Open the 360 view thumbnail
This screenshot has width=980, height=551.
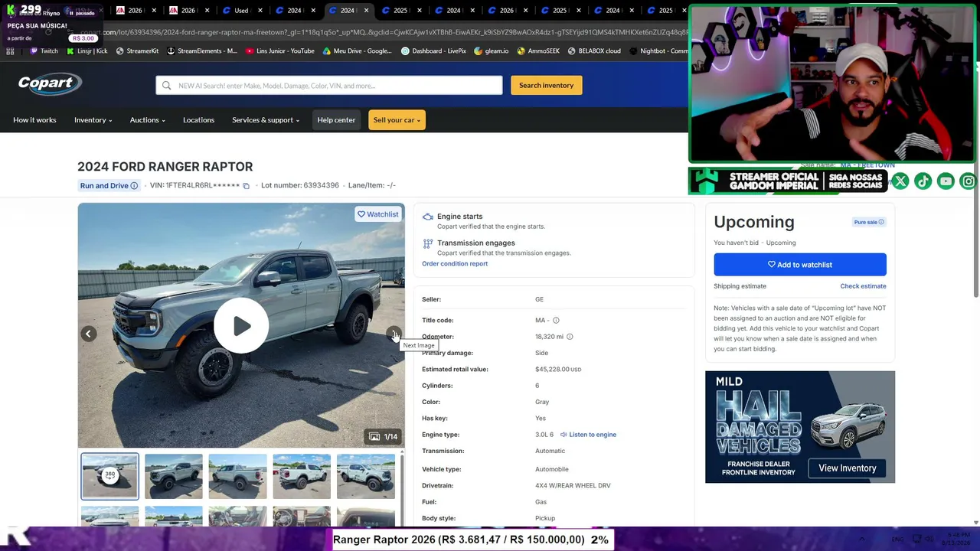(x=110, y=476)
